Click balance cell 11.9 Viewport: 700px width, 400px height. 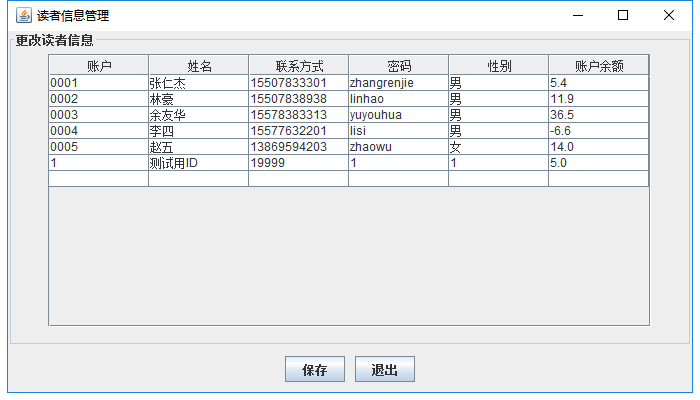tap(599, 99)
